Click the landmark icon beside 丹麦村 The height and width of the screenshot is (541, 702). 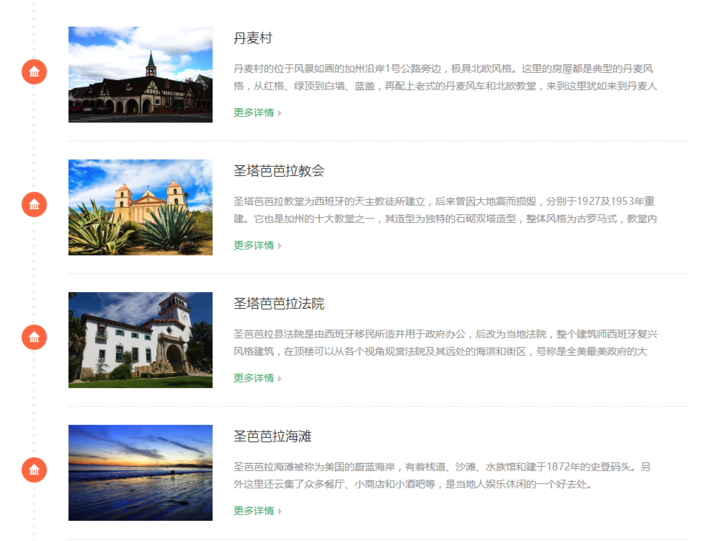tap(34, 72)
